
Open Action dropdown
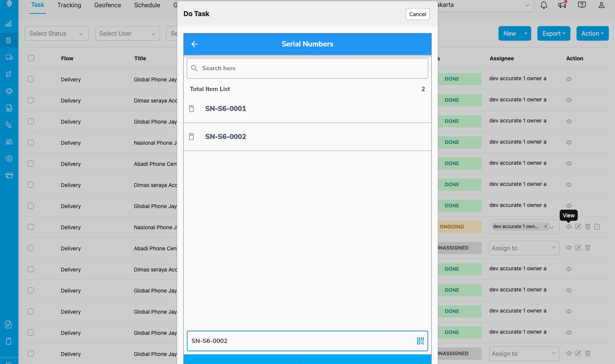[x=592, y=33]
